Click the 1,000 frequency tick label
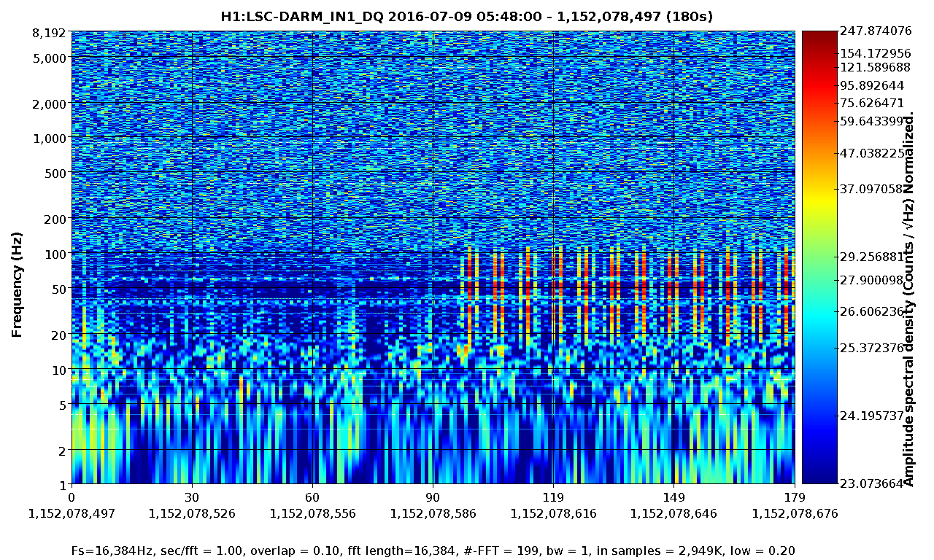 (x=49, y=138)
